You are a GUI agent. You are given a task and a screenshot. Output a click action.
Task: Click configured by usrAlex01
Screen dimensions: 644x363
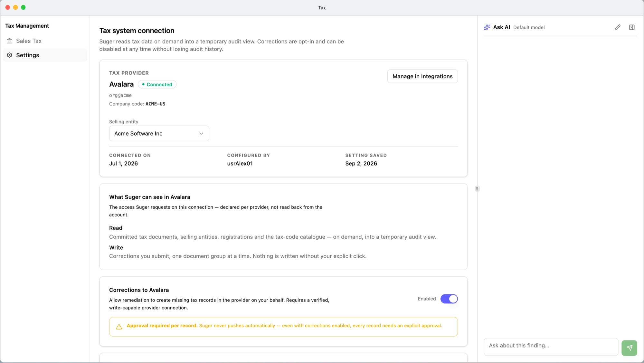point(240,163)
